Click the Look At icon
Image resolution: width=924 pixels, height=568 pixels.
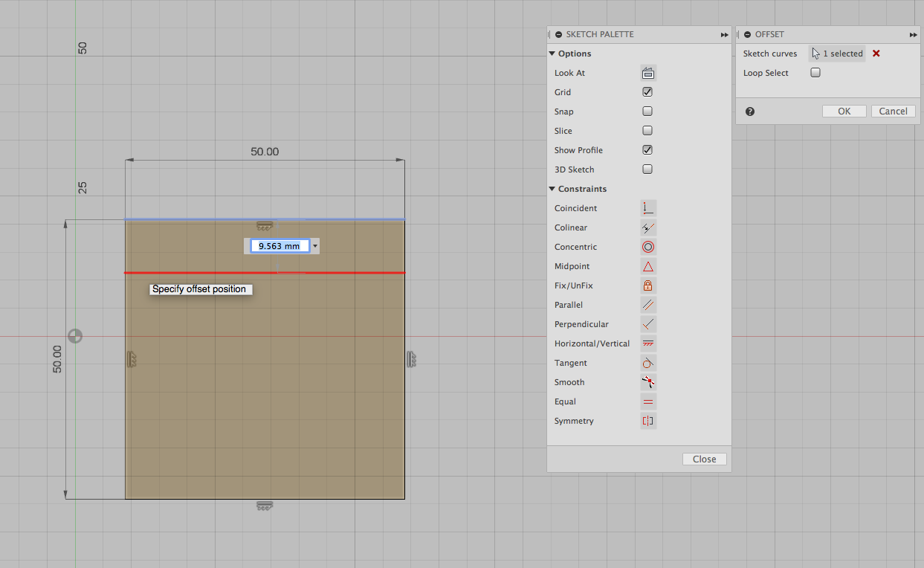coord(647,73)
